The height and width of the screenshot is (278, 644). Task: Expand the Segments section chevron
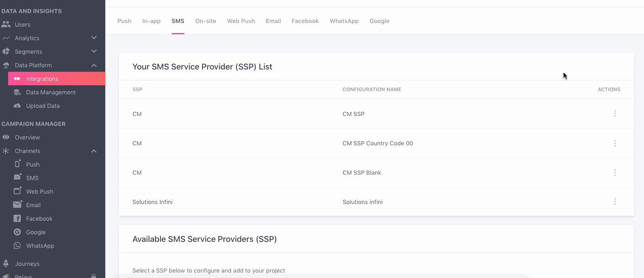[x=94, y=51]
